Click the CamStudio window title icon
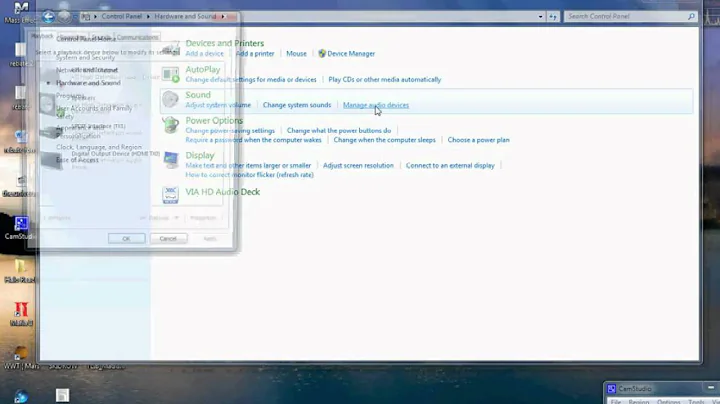 click(612, 389)
